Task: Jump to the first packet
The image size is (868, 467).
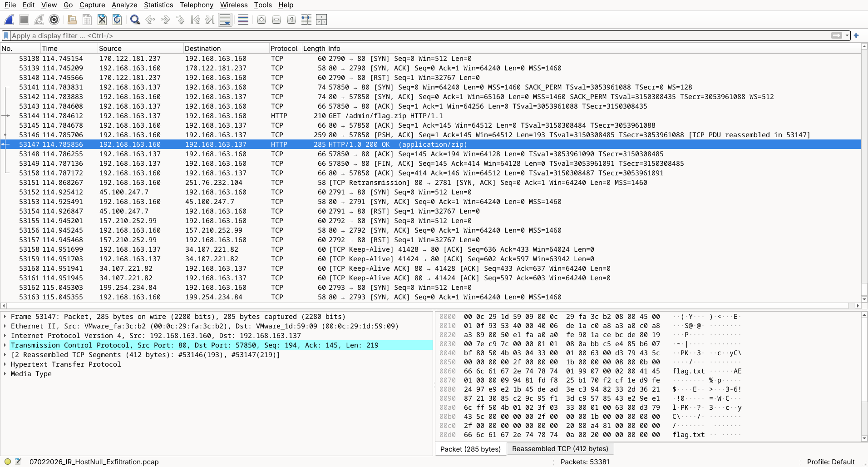Action: click(x=195, y=20)
